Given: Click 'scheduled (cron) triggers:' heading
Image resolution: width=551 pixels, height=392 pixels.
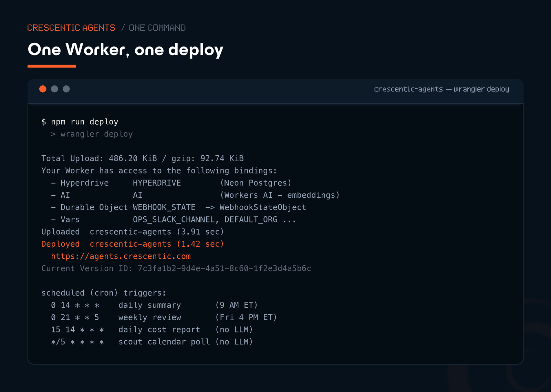Looking at the screenshot, I should (104, 293).
